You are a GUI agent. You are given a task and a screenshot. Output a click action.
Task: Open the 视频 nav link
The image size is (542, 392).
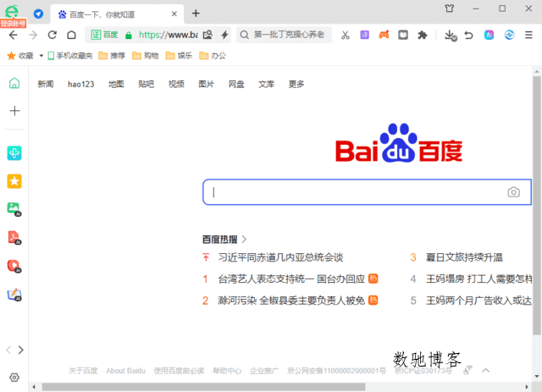tap(176, 84)
